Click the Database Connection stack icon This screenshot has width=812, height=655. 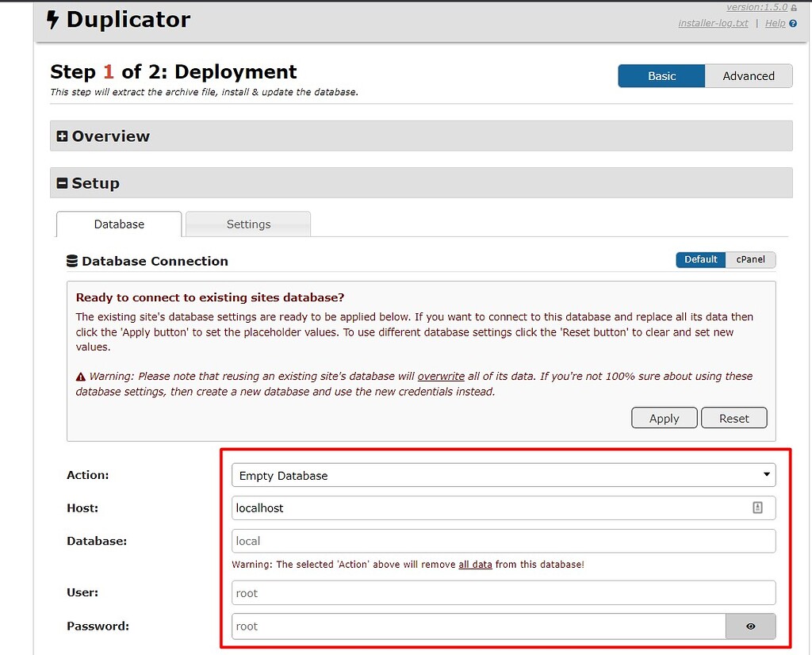click(71, 260)
